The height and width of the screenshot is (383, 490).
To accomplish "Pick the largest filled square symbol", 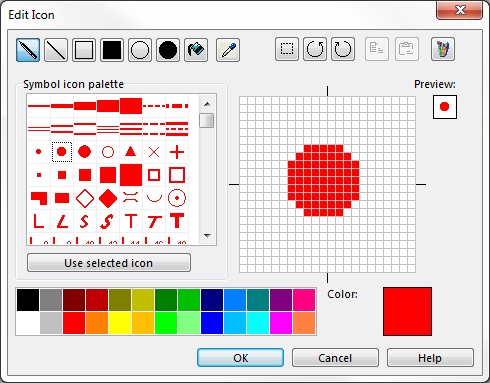I will [x=131, y=175].
